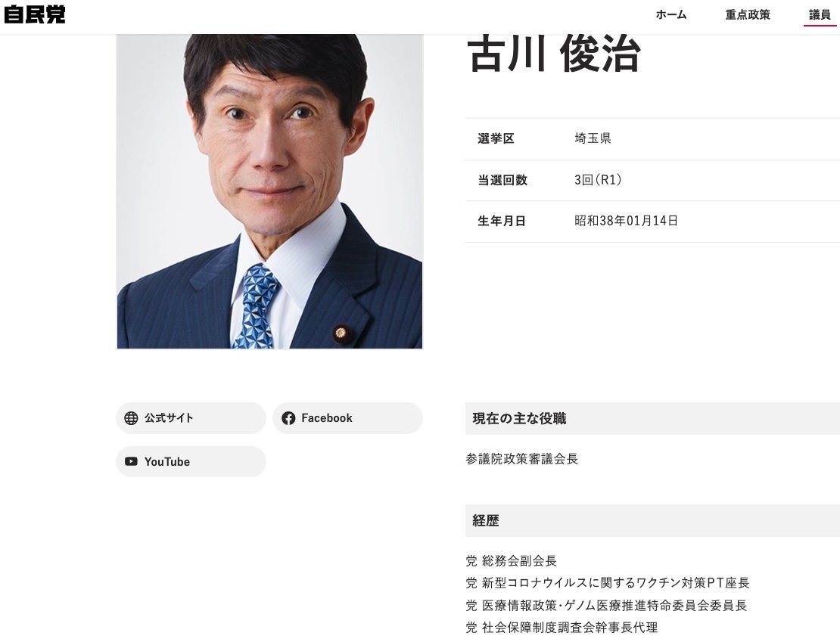
Task: Open the 重点政策 menu item
Action: (x=748, y=15)
